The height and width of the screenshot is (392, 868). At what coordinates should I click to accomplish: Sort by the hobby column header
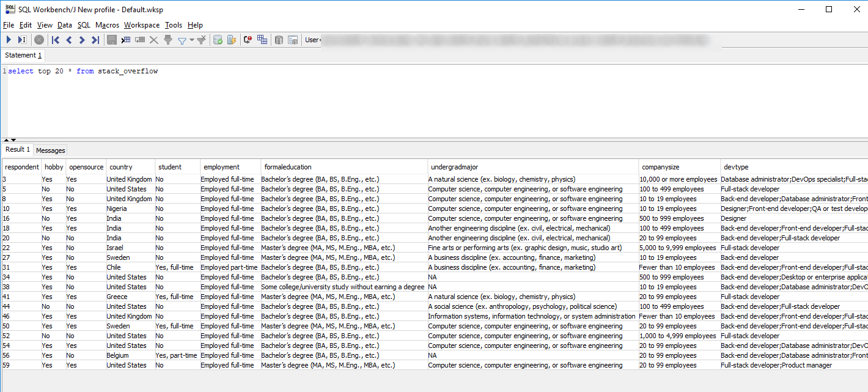coord(54,167)
